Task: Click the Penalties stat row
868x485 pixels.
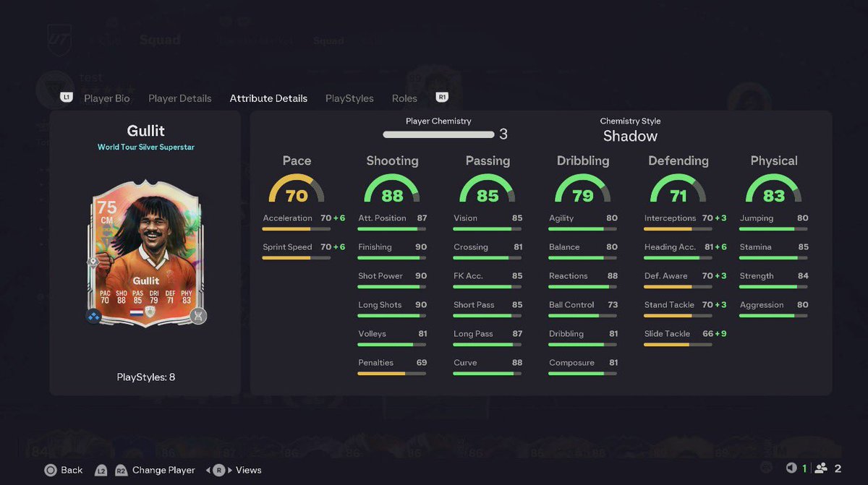Action: [x=392, y=366]
